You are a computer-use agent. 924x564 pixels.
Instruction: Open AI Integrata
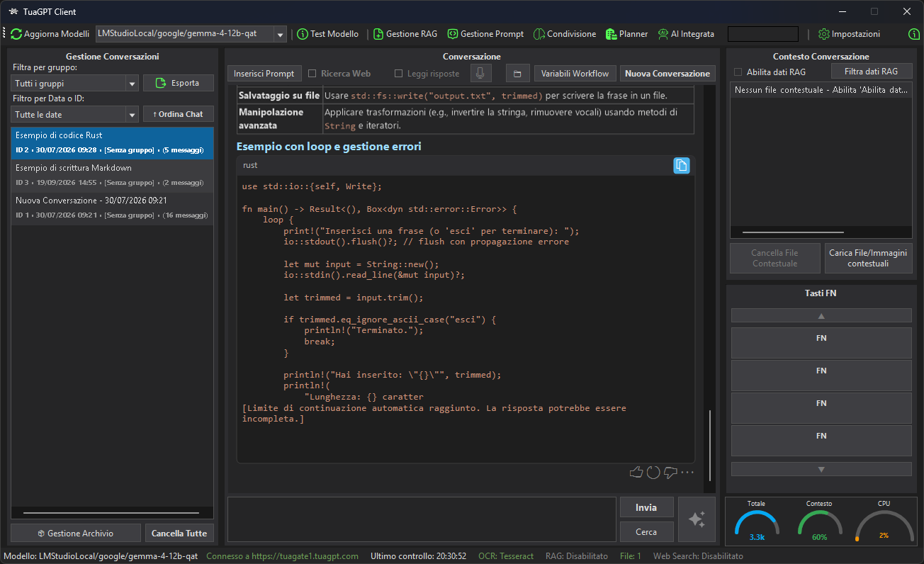tap(686, 34)
